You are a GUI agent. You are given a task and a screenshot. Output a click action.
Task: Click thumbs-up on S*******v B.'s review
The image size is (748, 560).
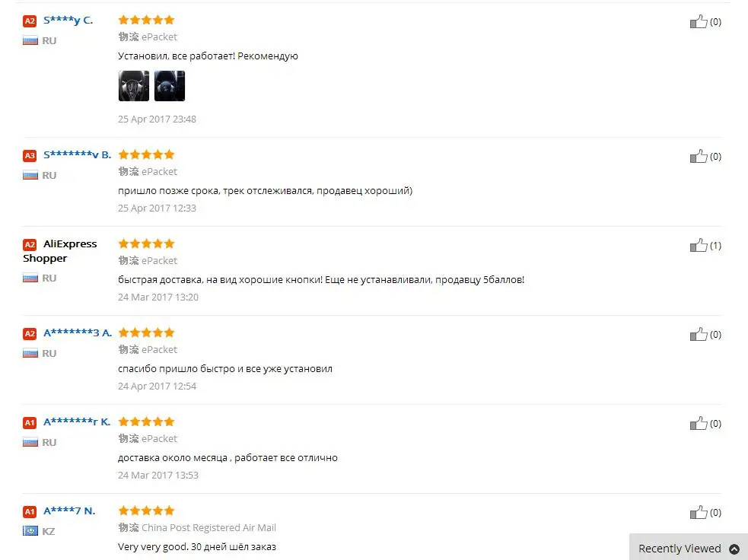(699, 156)
